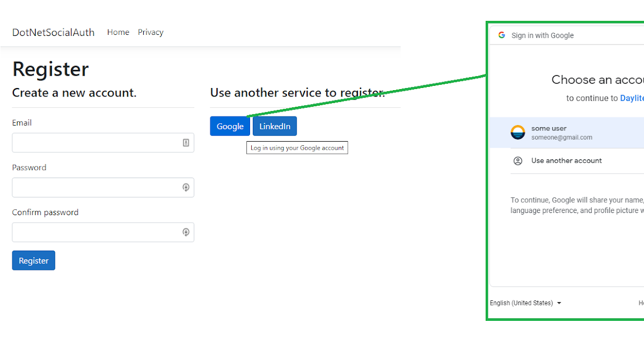Click the DotNetSocialAuth brand link

pos(53,32)
